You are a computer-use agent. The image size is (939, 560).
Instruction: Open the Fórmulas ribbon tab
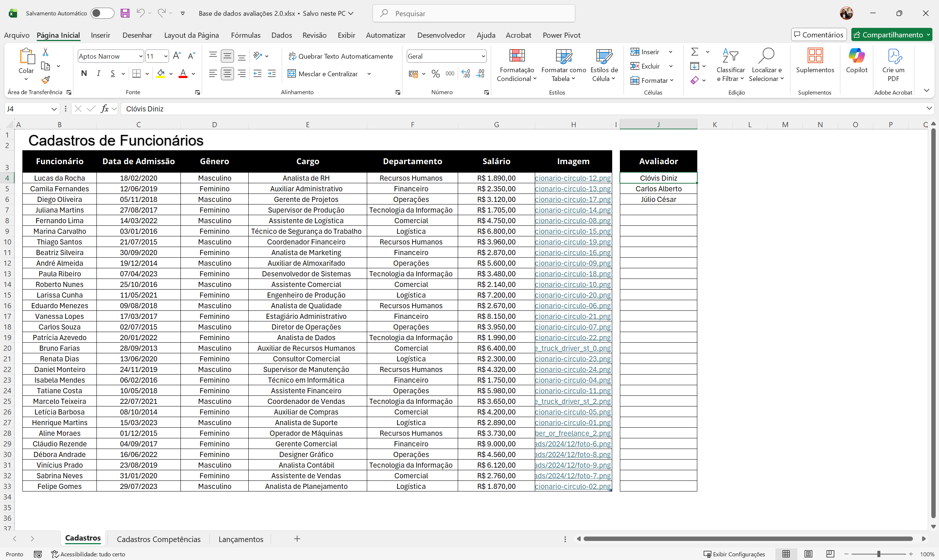245,35
